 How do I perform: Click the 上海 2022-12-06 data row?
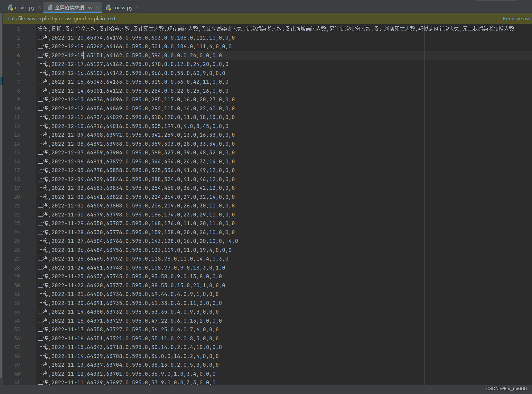tap(136, 161)
